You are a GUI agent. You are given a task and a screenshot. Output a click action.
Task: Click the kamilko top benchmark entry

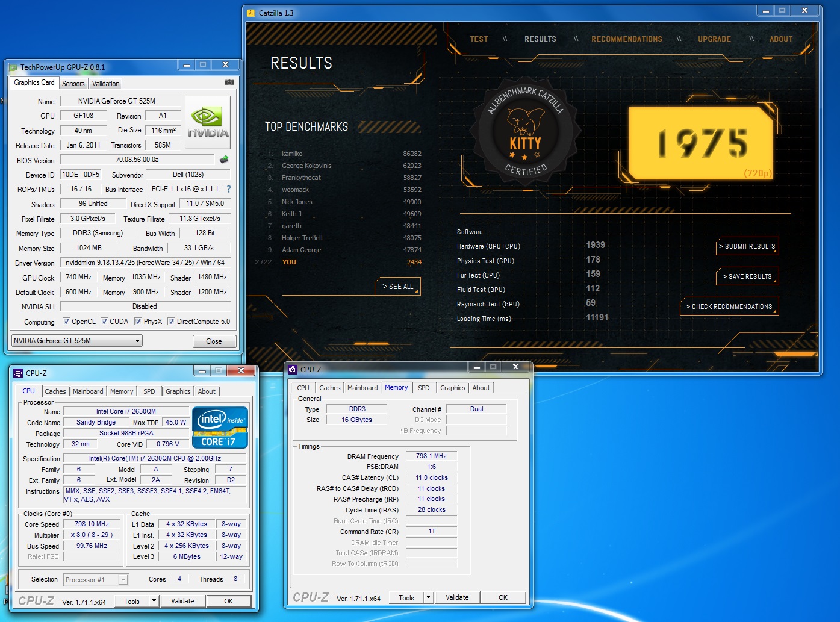(x=344, y=154)
